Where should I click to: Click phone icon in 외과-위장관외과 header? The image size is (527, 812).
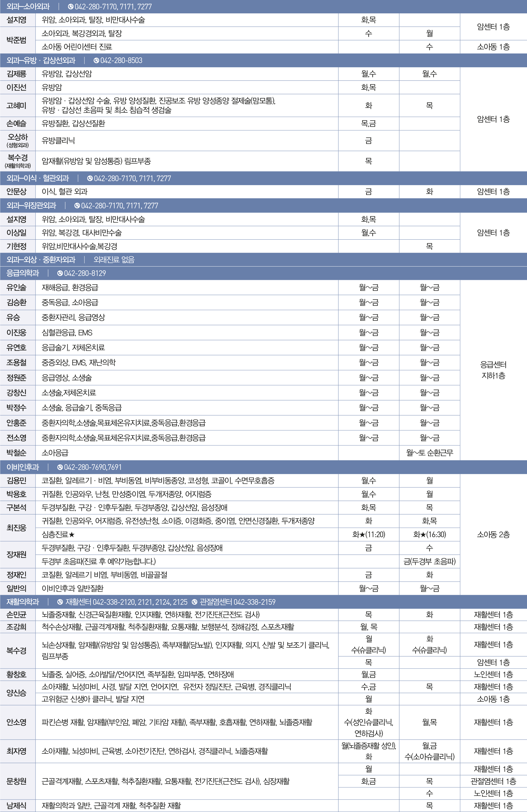click(77, 205)
